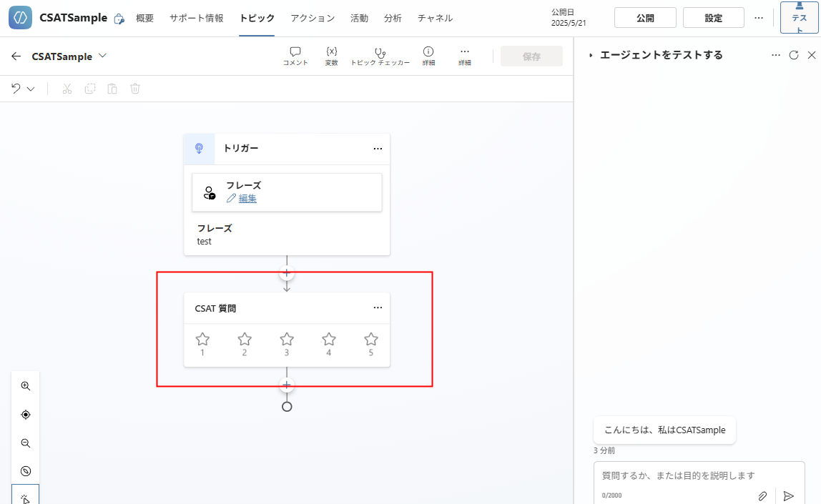Open the チャネル tab

click(x=434, y=18)
